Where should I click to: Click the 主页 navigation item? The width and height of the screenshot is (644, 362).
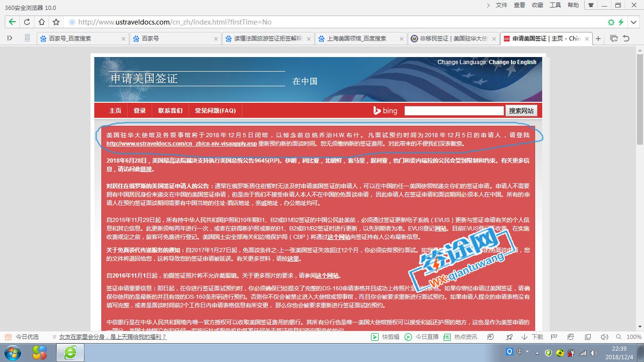click(x=115, y=111)
